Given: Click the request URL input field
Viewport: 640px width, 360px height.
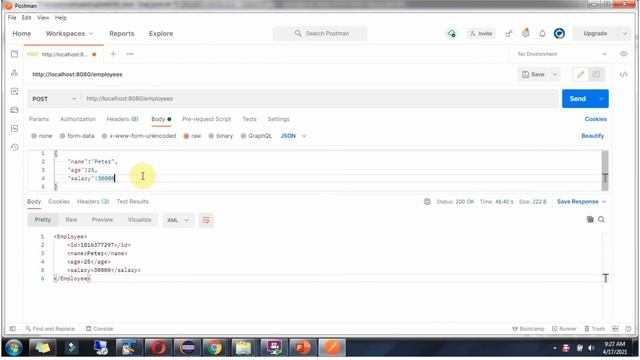Looking at the screenshot, I should click(320, 99).
